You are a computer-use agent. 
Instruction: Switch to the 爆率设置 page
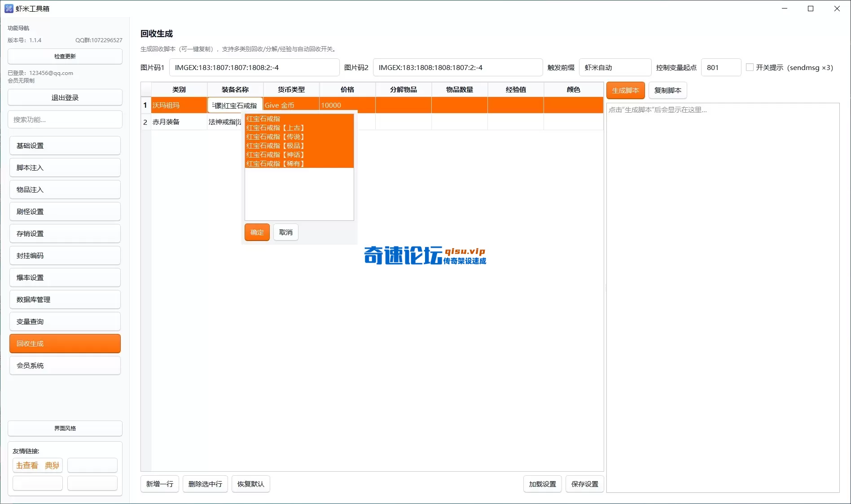click(x=65, y=278)
